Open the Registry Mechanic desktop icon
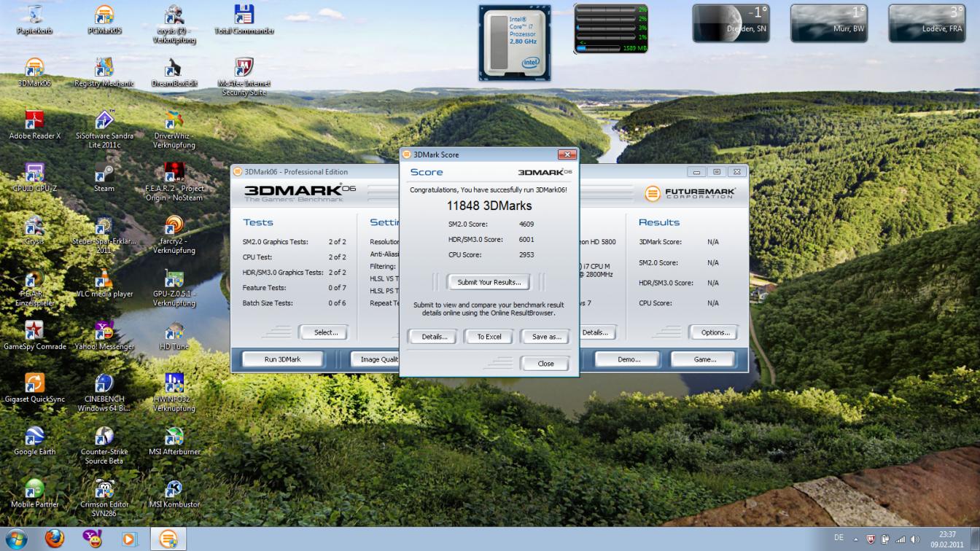The width and height of the screenshot is (980, 551). [104, 72]
